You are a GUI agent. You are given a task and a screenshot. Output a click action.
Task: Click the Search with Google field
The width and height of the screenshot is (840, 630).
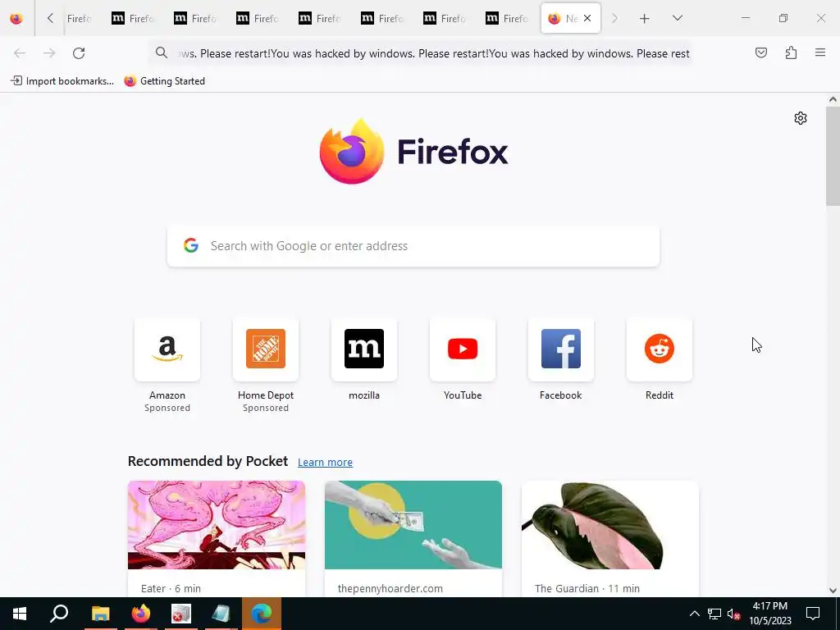413,246
